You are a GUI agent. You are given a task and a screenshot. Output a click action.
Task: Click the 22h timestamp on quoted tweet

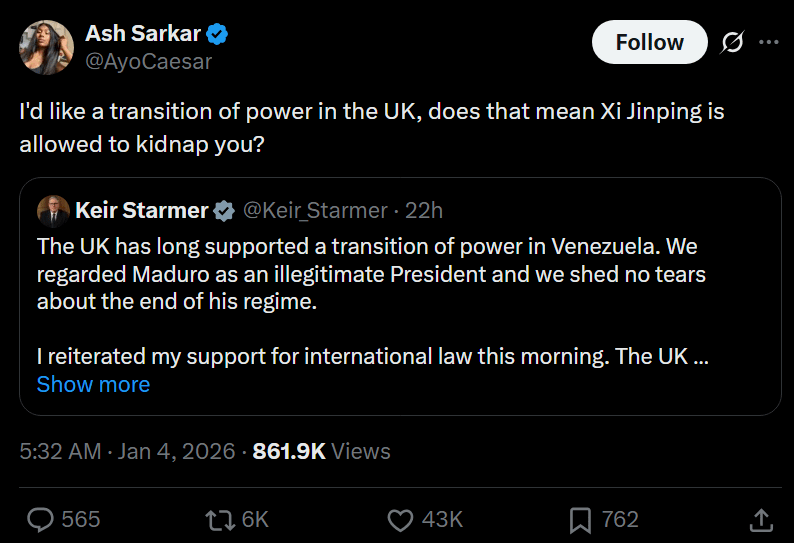pyautogui.click(x=423, y=210)
